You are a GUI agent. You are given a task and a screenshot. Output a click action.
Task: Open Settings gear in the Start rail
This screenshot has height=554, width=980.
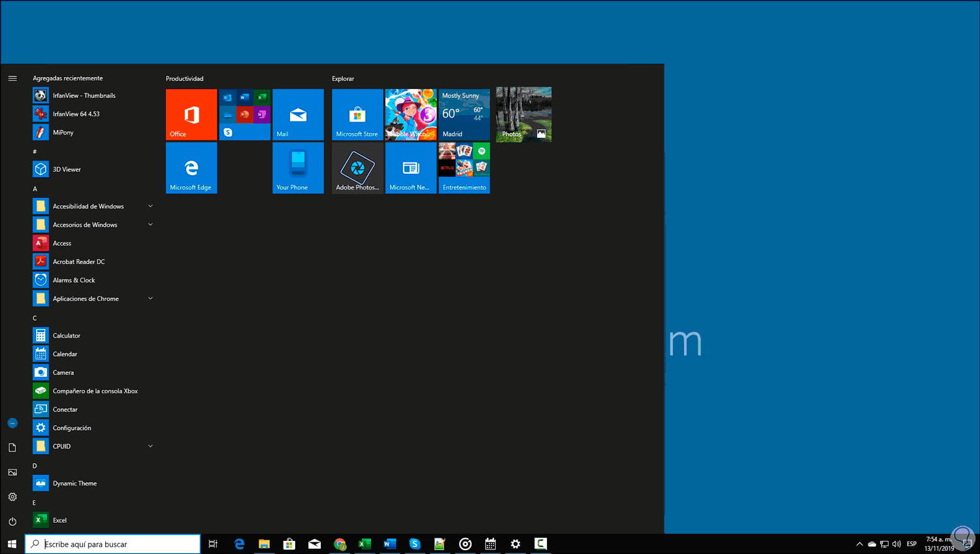[x=12, y=497]
